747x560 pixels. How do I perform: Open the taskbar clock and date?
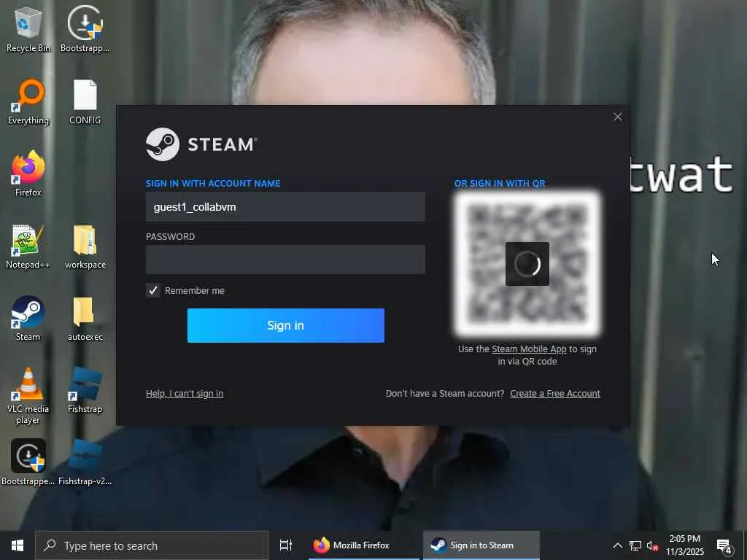click(x=684, y=545)
